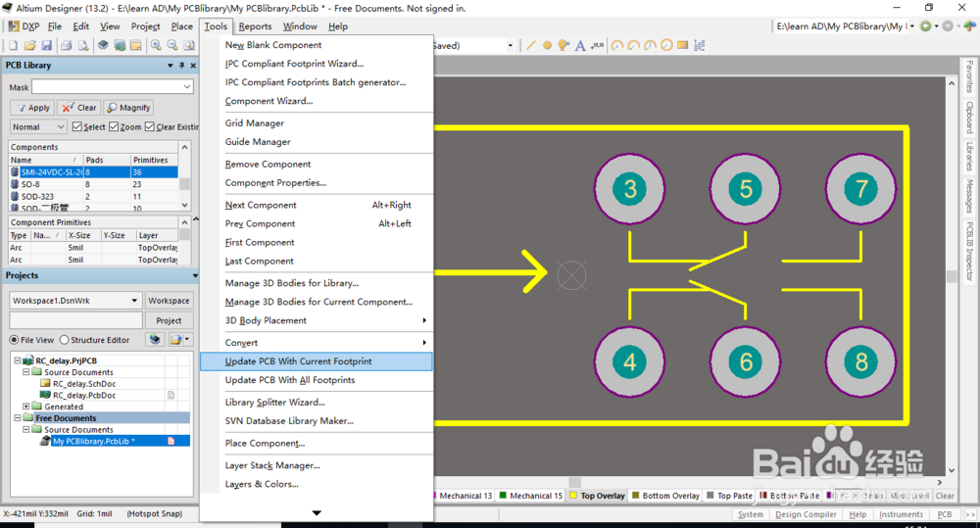This screenshot has height=528, width=980.
Task: Click the Apply filter button
Action: tap(32, 108)
